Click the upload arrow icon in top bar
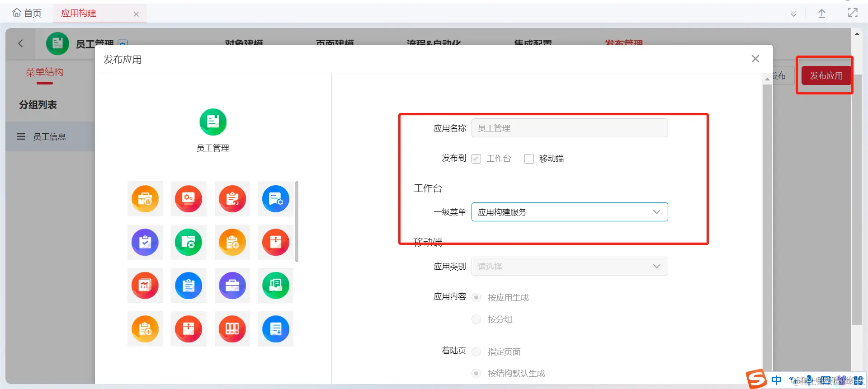Image resolution: width=868 pixels, height=389 pixels. click(x=822, y=14)
